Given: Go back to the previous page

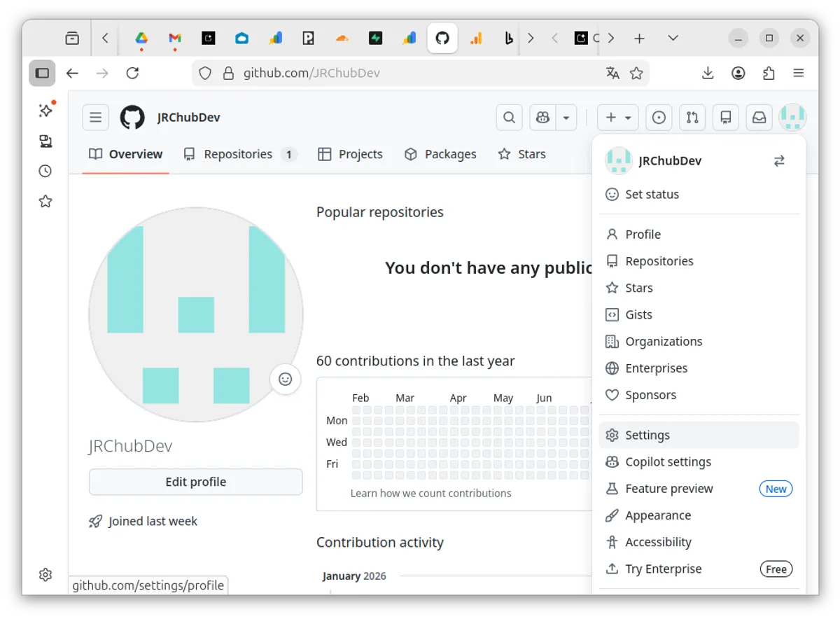Looking at the screenshot, I should pos(73,73).
